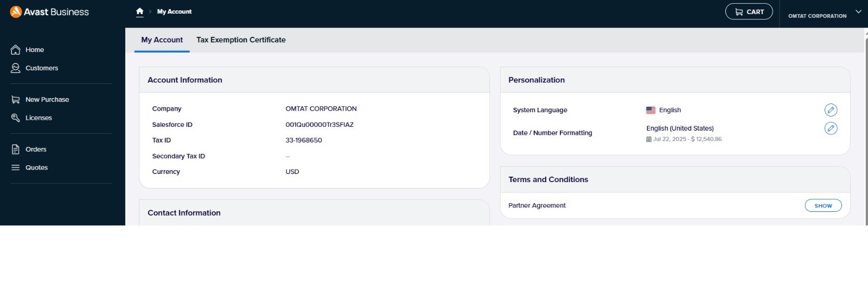Select New Purchase in the sidebar
Image resolution: width=868 pixels, height=304 pixels.
(47, 100)
